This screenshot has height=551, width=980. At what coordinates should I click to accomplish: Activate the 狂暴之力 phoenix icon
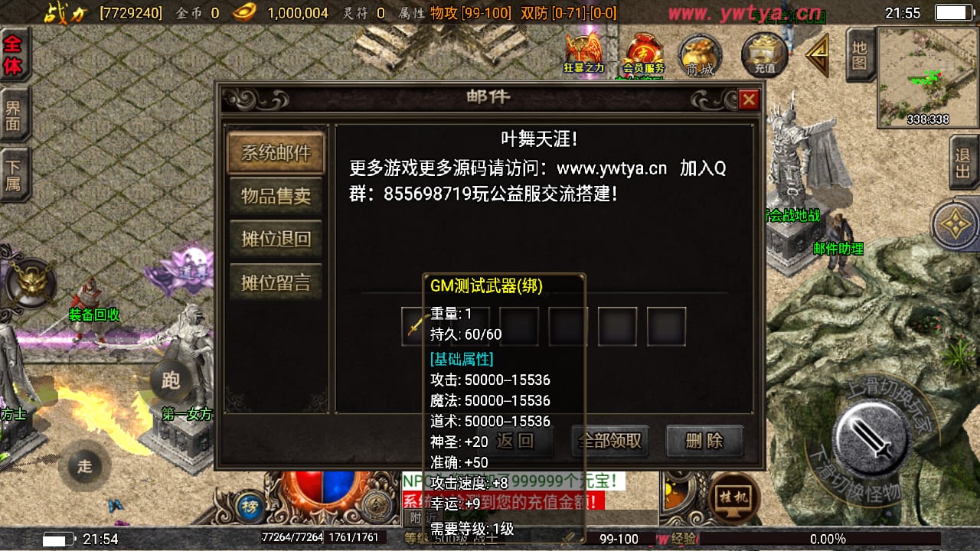tap(584, 54)
